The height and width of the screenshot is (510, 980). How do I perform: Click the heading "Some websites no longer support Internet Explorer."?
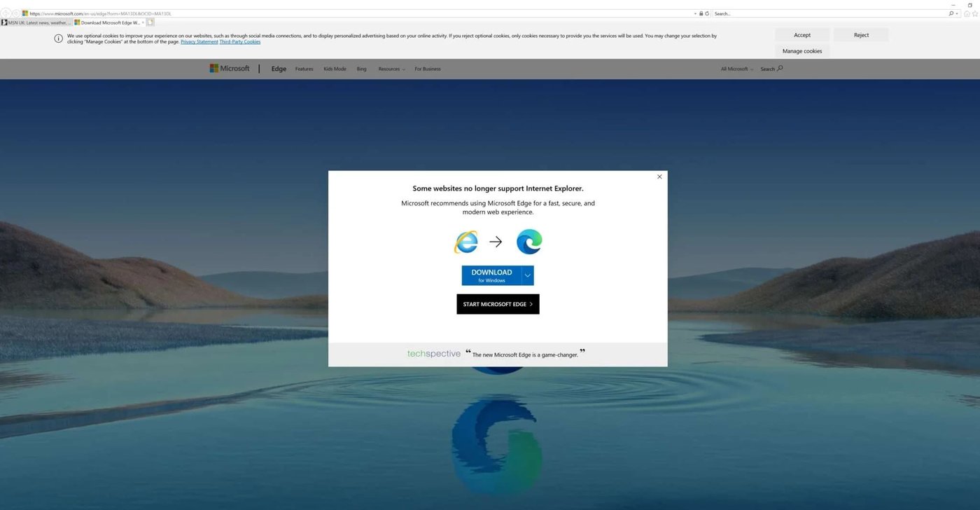pyautogui.click(x=498, y=188)
